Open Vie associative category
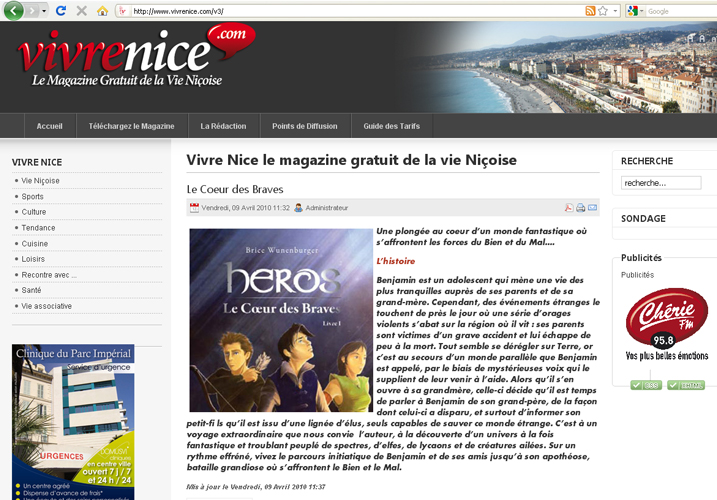Image resolution: width=717 pixels, height=500 pixels. click(x=47, y=306)
